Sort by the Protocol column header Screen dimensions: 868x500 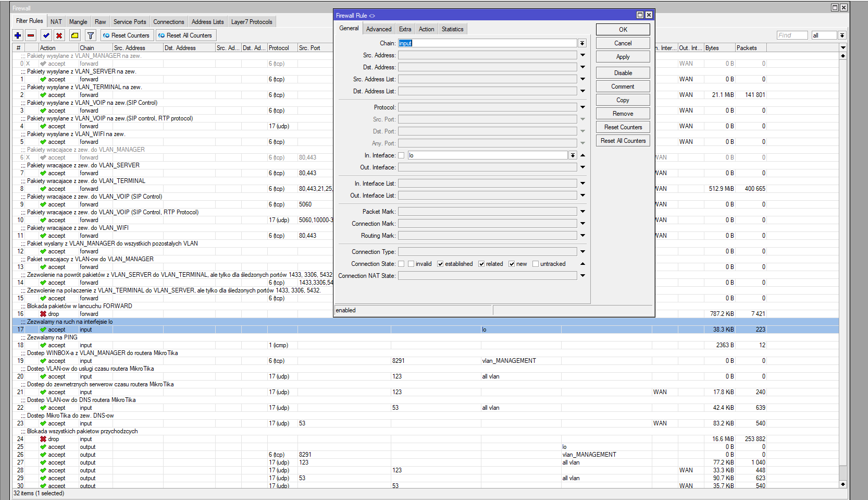pyautogui.click(x=282, y=48)
